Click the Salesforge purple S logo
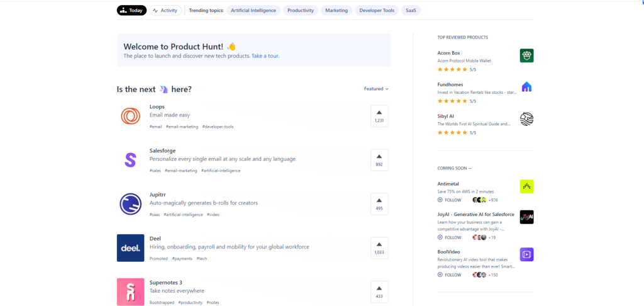Viewport: 644px width, 306px height. tap(130, 160)
